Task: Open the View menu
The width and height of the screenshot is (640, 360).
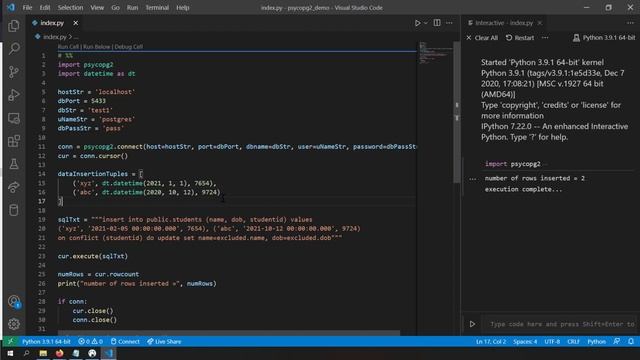Action: click(x=97, y=7)
